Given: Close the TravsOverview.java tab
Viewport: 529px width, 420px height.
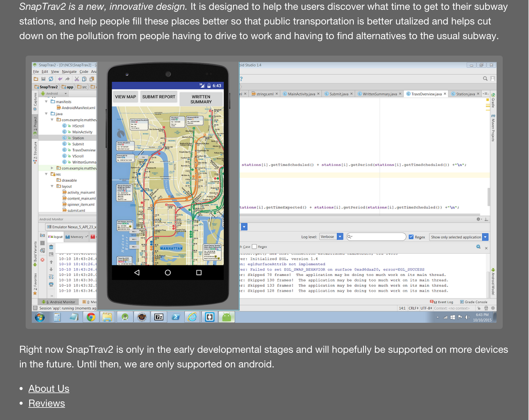Looking at the screenshot, I should coord(445,94).
